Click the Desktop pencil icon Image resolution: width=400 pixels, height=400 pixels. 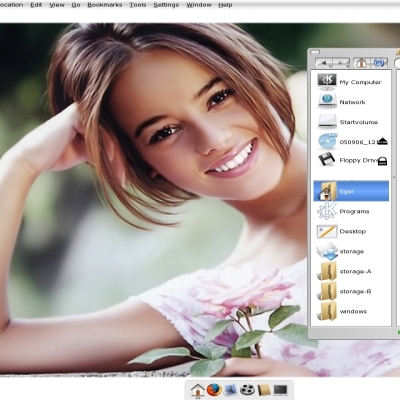[327, 231]
